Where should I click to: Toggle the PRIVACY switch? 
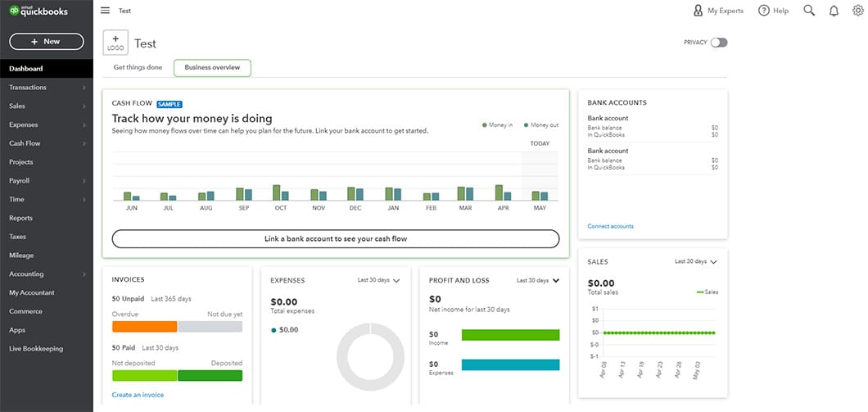tap(719, 43)
